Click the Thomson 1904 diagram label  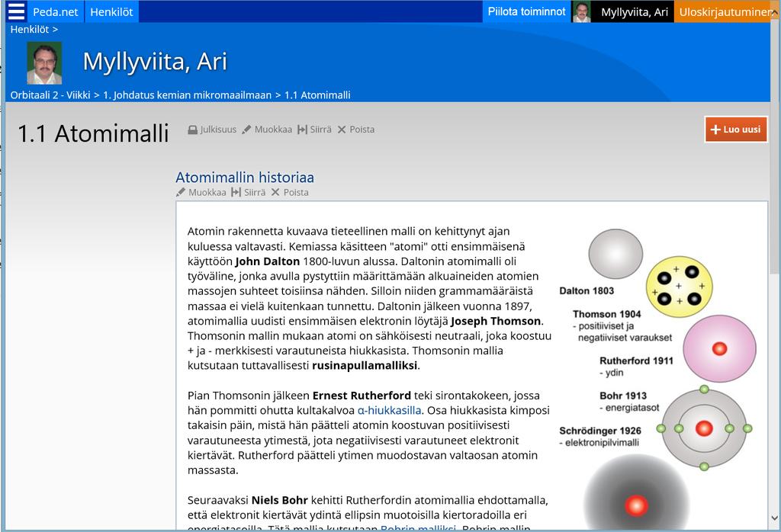606,314
